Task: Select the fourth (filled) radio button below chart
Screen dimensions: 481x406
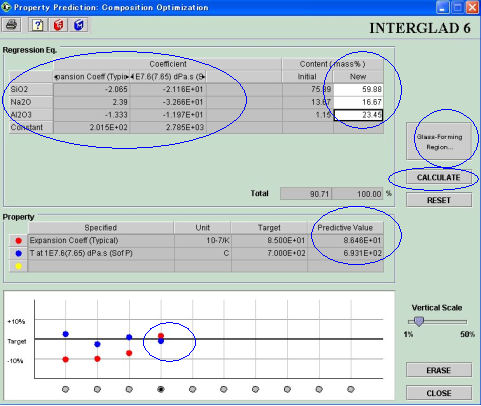Action: pos(161,389)
